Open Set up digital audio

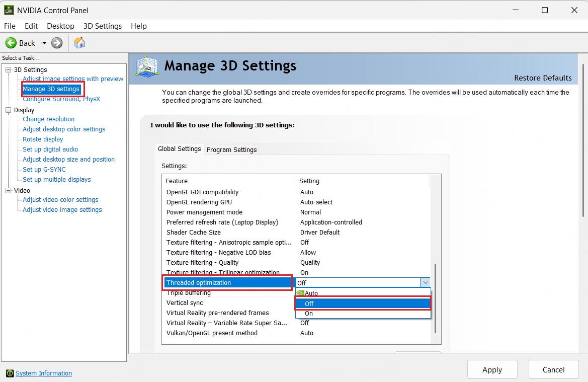(x=50, y=149)
